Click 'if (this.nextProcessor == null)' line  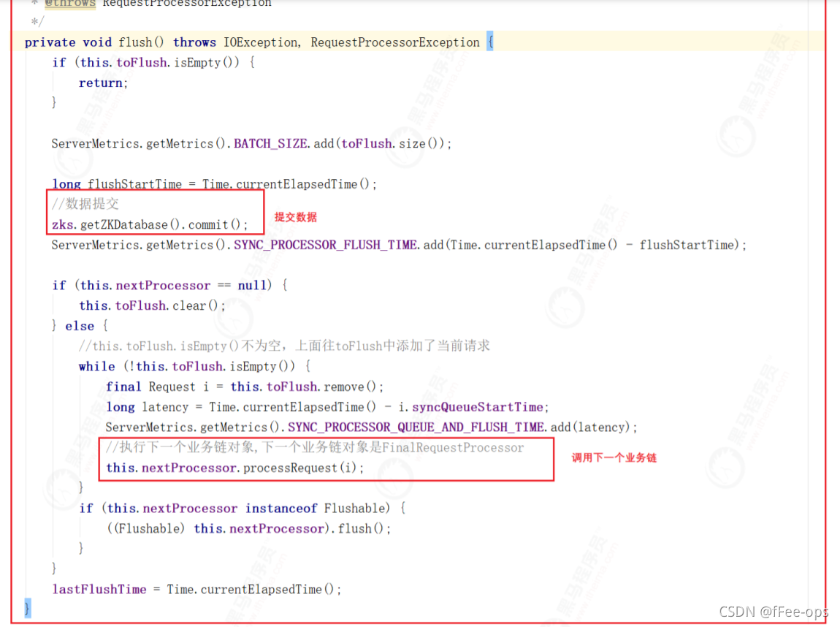[169, 286]
